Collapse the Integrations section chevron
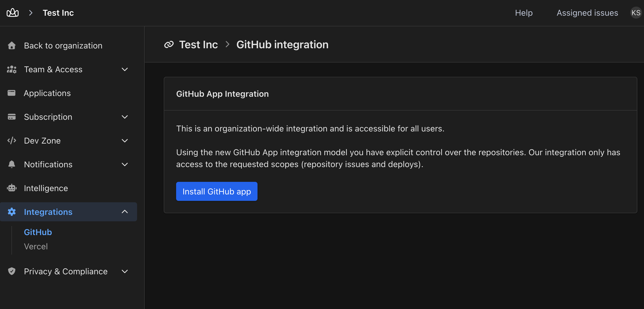Screen dimensions: 644x309 point(125,212)
